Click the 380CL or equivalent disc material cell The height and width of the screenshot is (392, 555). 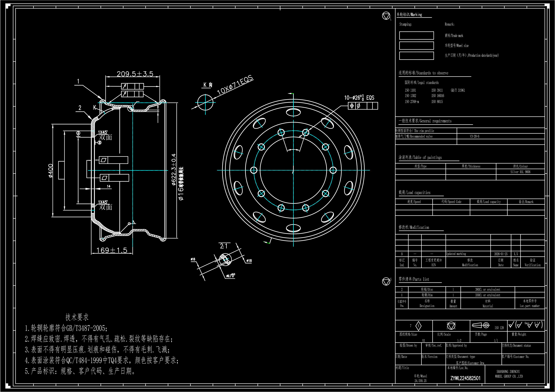click(488, 289)
